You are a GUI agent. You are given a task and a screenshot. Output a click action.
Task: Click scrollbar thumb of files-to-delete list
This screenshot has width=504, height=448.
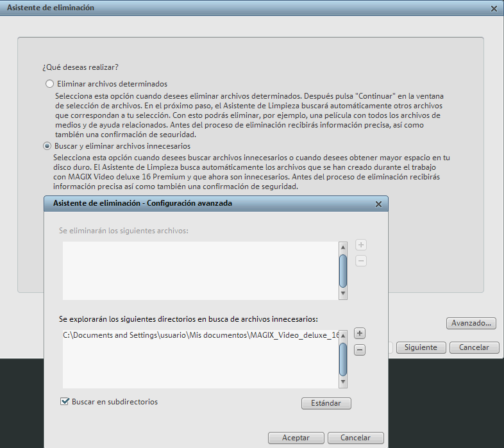[x=343, y=270]
